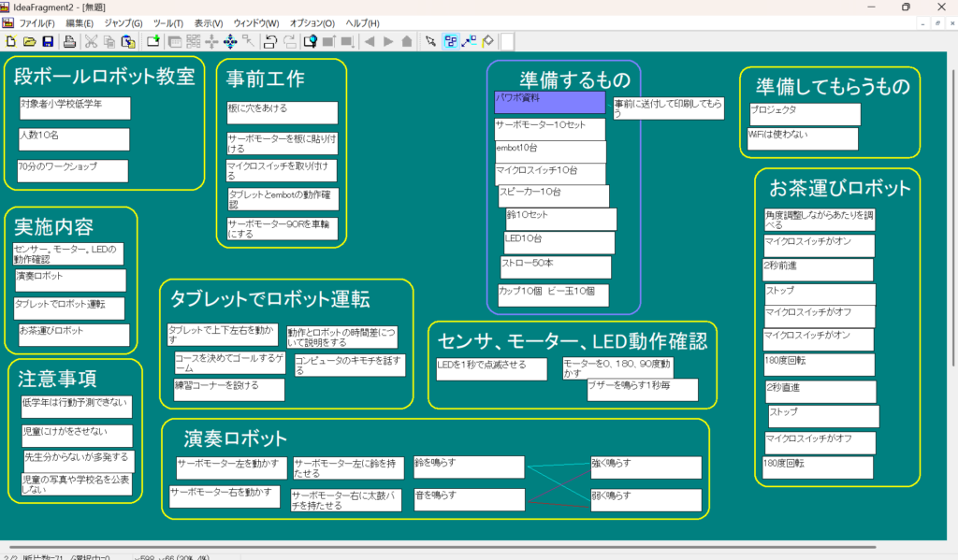The width and height of the screenshot is (958, 560).
Task: Click the blue four-way arrows icon
Action: [230, 41]
